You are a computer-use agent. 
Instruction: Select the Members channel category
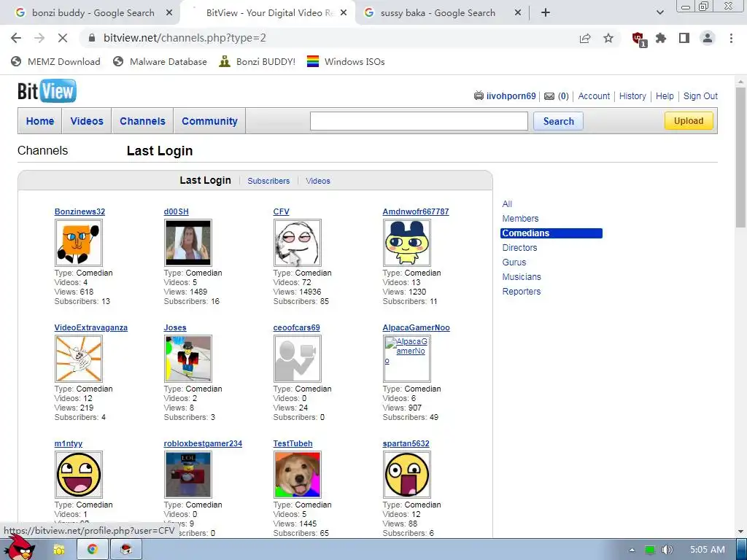click(520, 219)
